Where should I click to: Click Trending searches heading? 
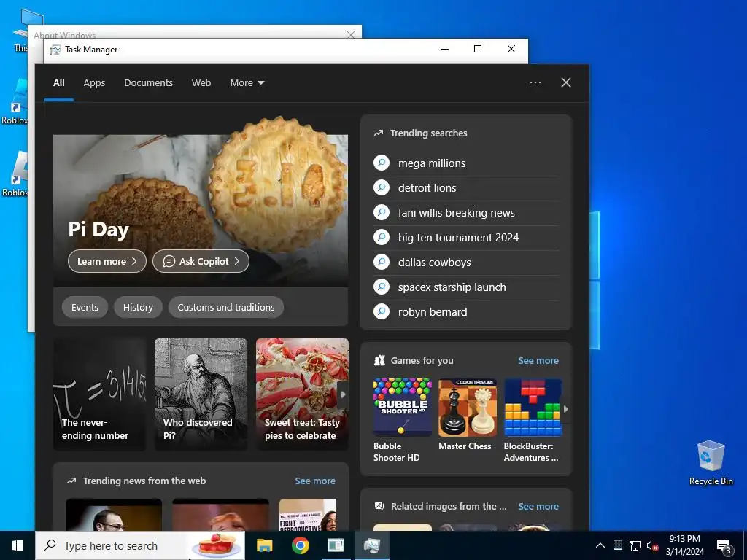(428, 133)
